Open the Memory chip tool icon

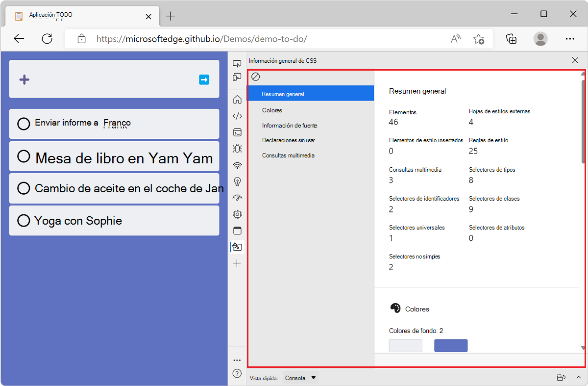click(237, 214)
